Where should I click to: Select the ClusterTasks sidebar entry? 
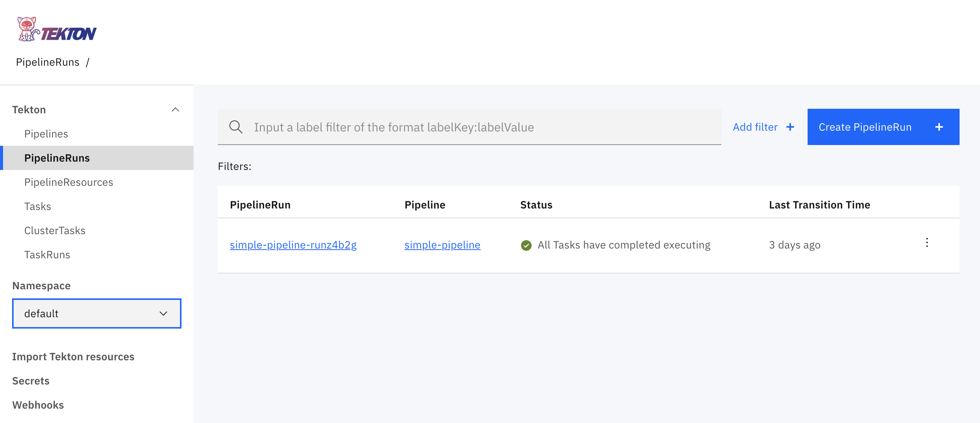(x=55, y=230)
